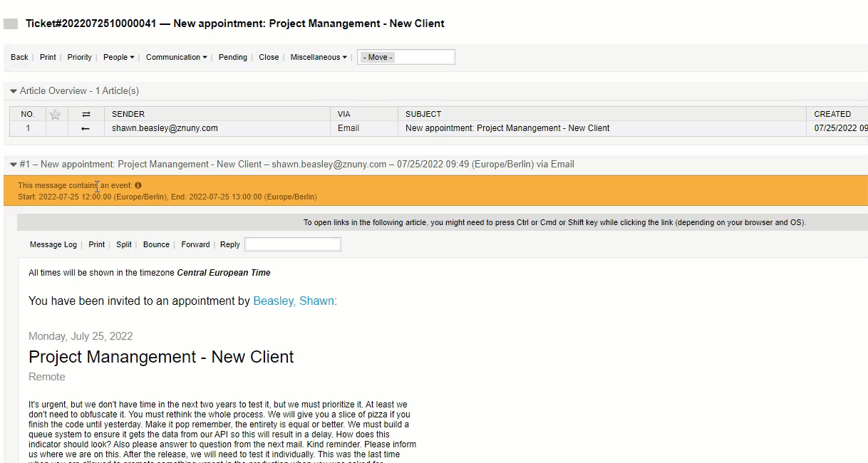
Task: Open the Message Log for the article
Action: pos(53,244)
